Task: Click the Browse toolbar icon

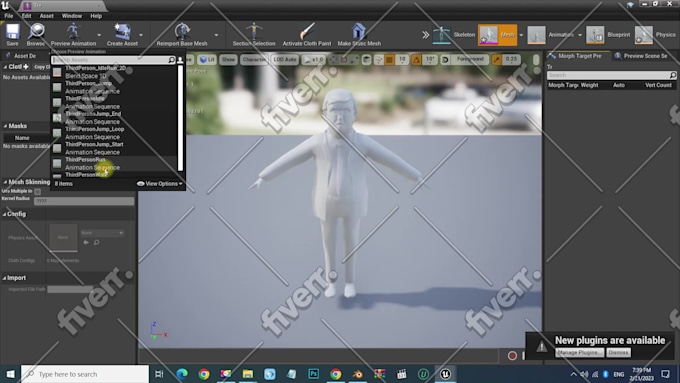Action: click(36, 35)
